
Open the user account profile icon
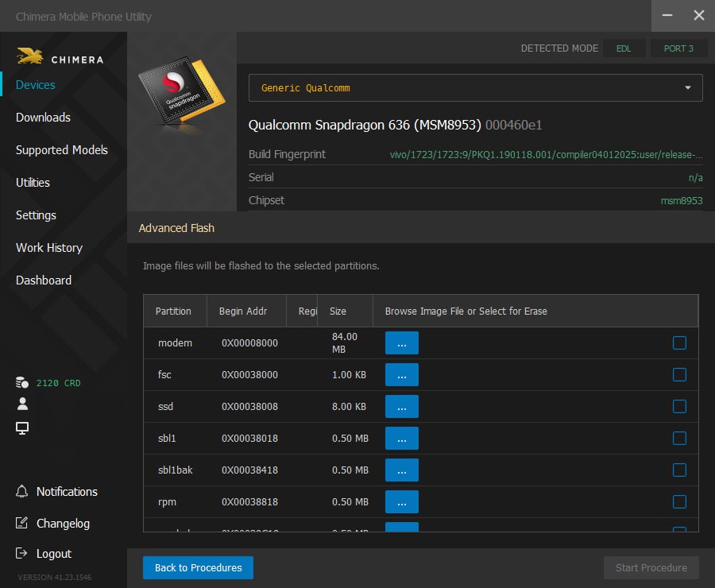click(x=22, y=404)
